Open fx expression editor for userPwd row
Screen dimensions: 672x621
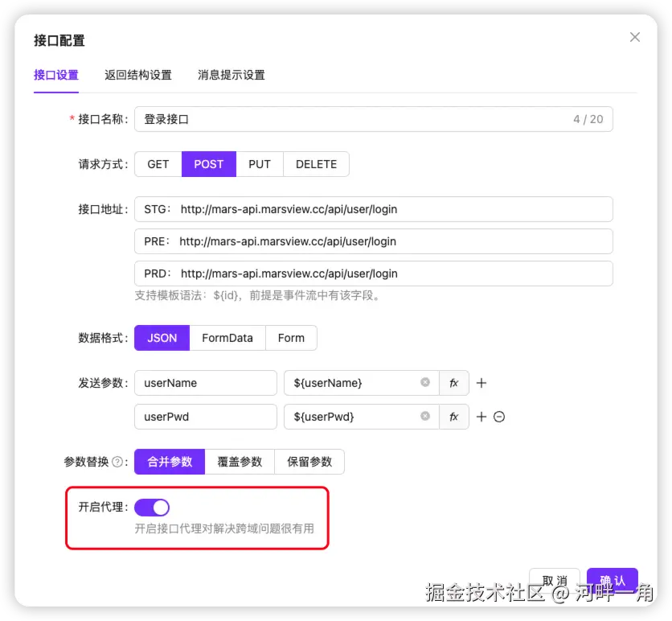454,417
